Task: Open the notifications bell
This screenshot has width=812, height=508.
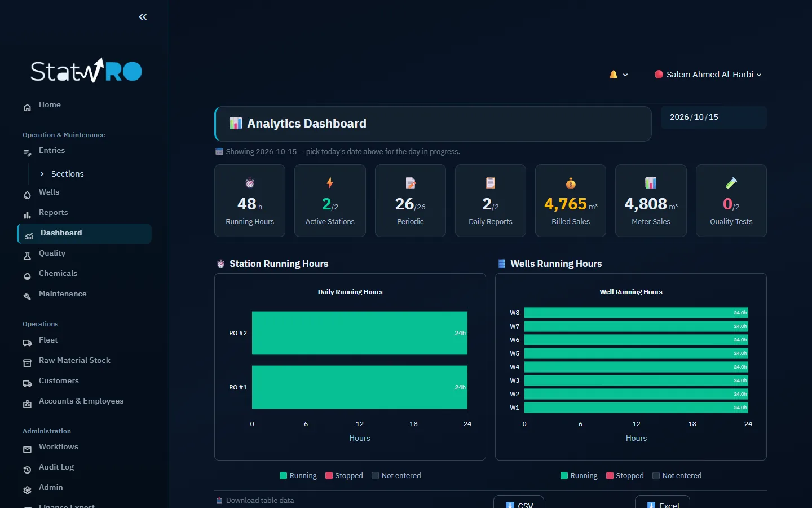Action: (x=614, y=75)
